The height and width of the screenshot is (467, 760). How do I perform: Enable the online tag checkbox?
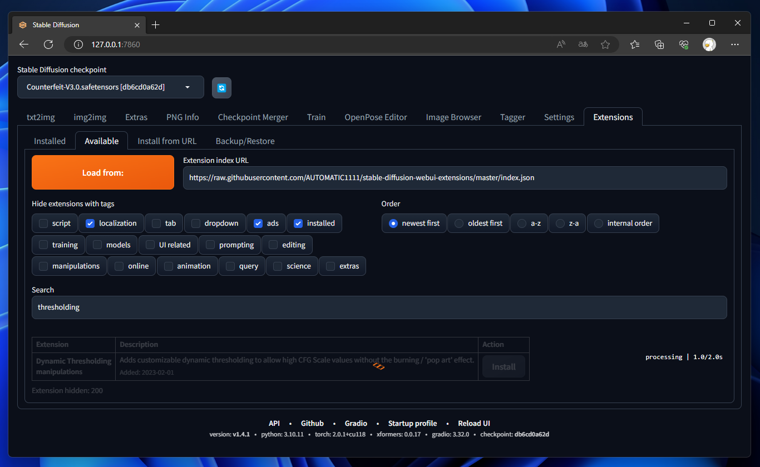coord(119,266)
